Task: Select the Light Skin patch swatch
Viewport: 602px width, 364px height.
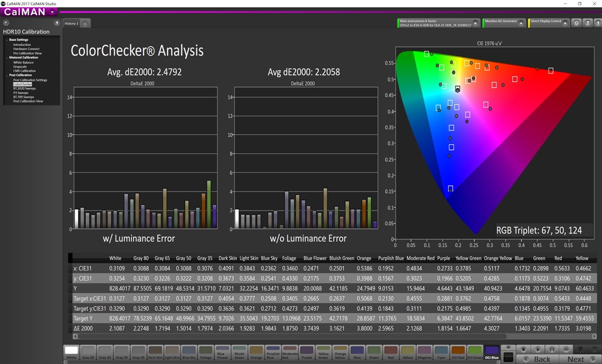Action: click(172, 352)
